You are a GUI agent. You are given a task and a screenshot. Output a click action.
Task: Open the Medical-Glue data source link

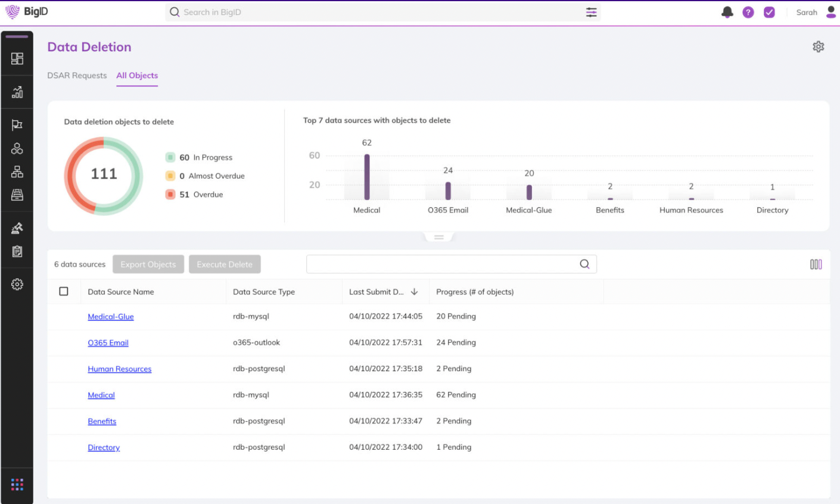pyautogui.click(x=111, y=317)
